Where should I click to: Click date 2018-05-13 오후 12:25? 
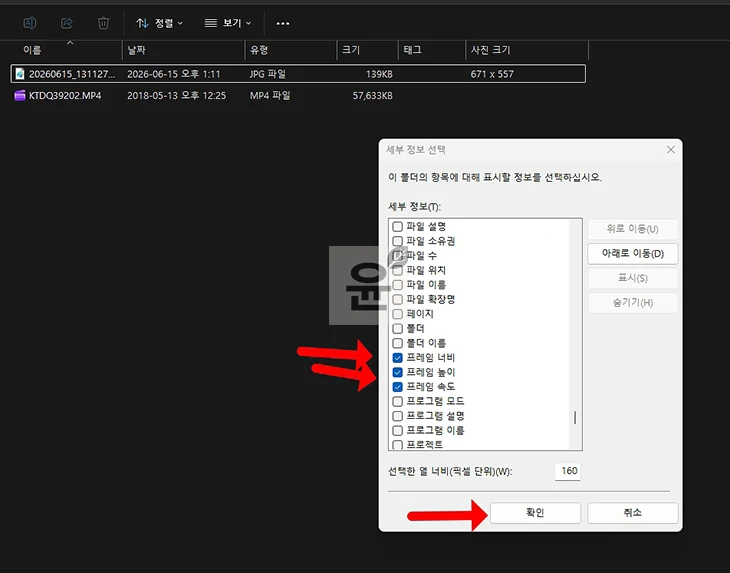coord(176,95)
